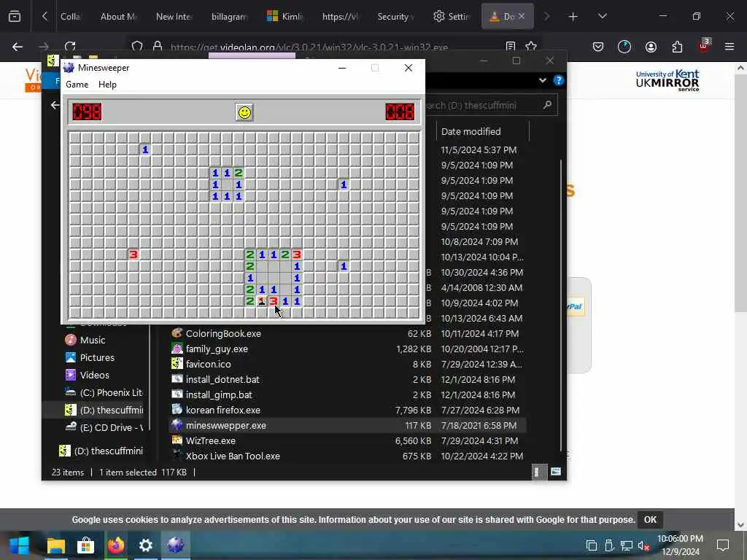This screenshot has height=560, width=747.
Task: Click the Minesweeper smiley face reset button
Action: pyautogui.click(x=244, y=112)
